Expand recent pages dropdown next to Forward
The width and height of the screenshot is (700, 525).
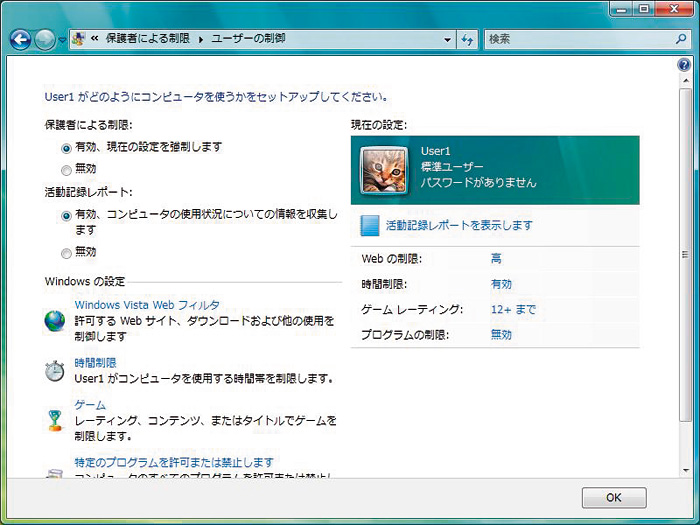62,39
